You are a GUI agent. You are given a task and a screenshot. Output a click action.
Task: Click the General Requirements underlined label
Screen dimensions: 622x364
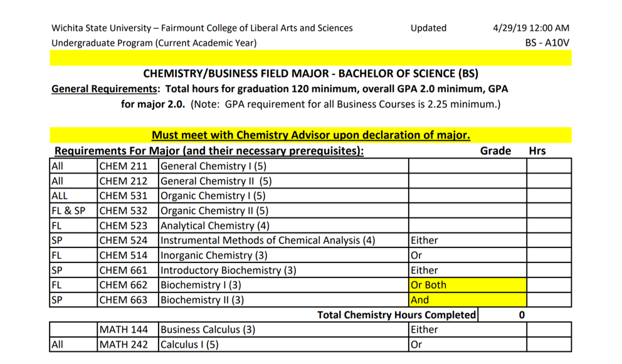point(104,89)
